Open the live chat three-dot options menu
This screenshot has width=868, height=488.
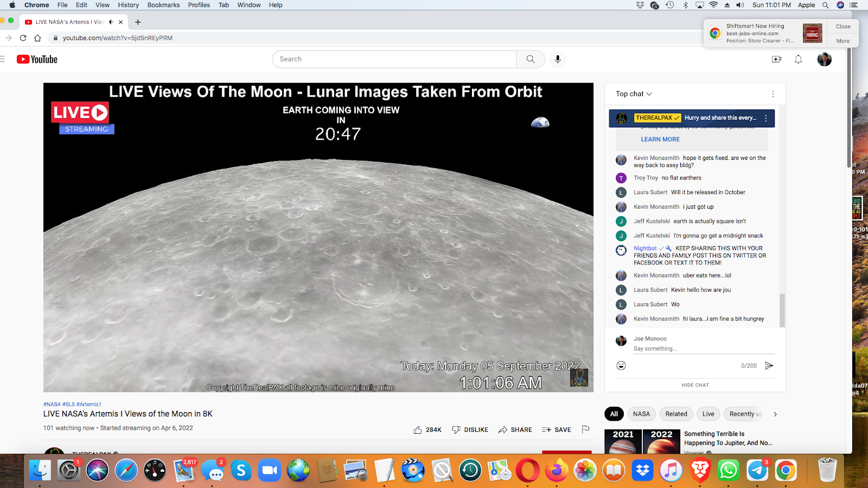(773, 94)
